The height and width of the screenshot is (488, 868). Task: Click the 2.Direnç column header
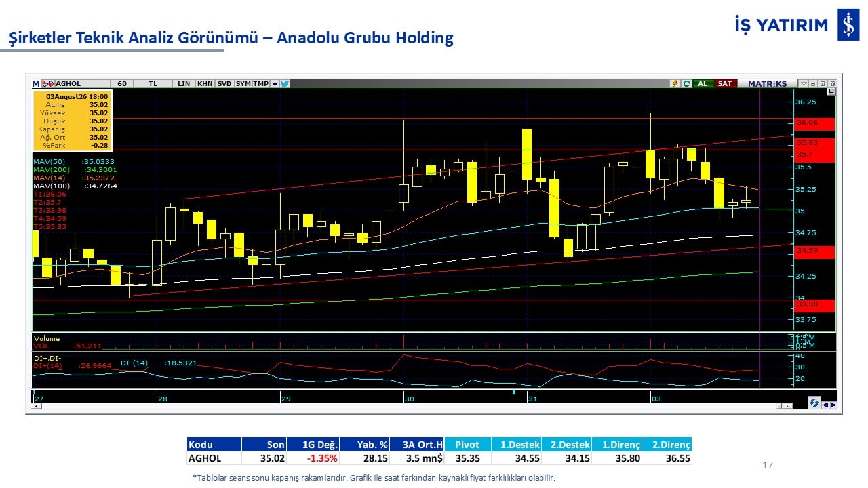click(667, 445)
